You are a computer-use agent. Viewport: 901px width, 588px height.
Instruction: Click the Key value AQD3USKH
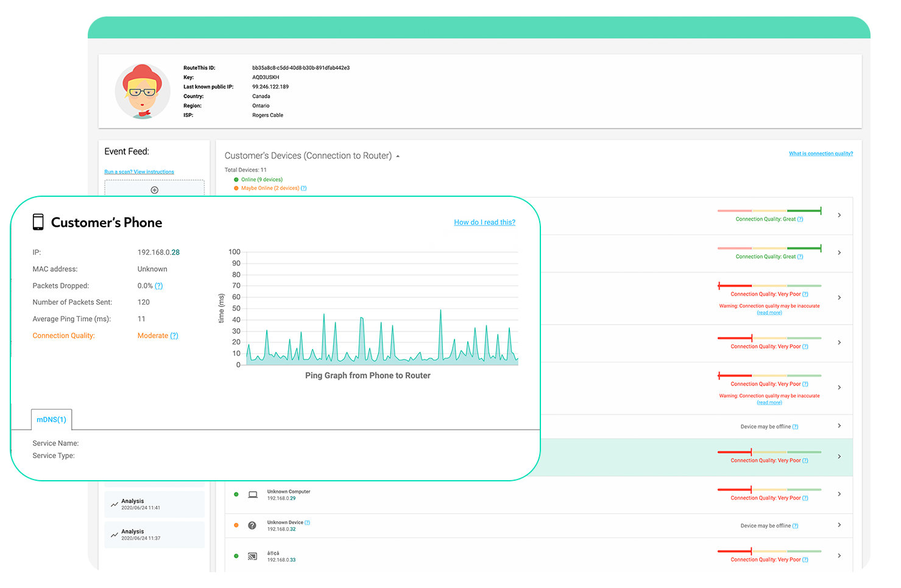click(266, 77)
